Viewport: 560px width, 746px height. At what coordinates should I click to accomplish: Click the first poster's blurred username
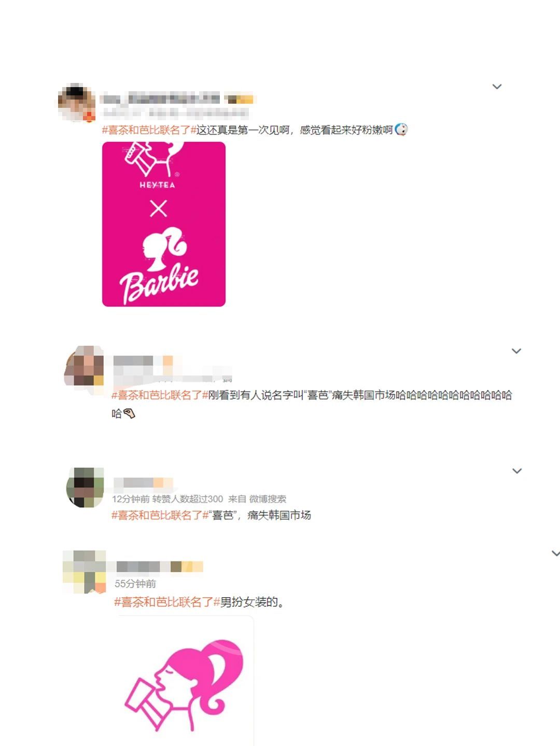[160, 98]
